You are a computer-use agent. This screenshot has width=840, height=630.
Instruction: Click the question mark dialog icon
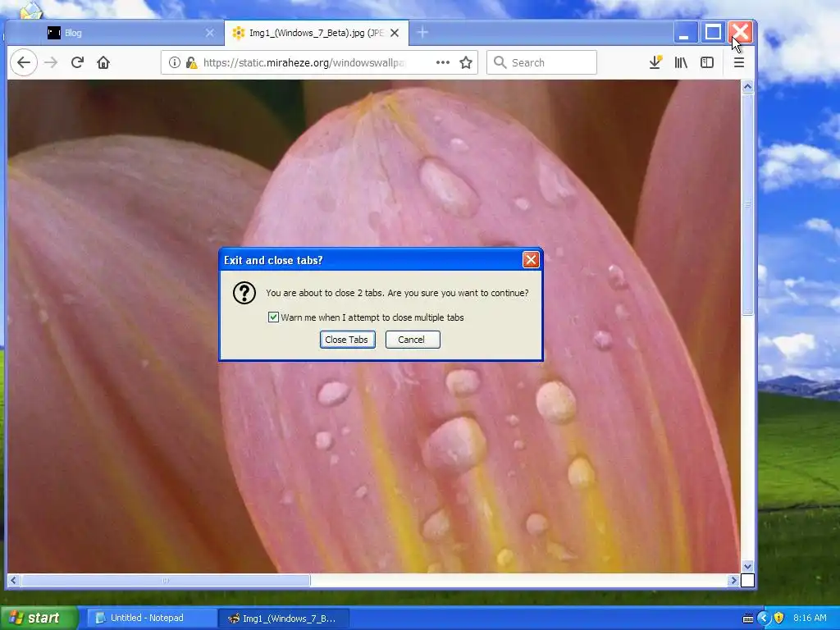(x=244, y=293)
